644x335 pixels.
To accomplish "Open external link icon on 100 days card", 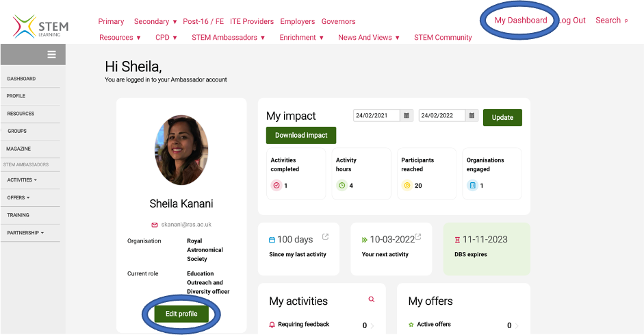I will (325, 237).
